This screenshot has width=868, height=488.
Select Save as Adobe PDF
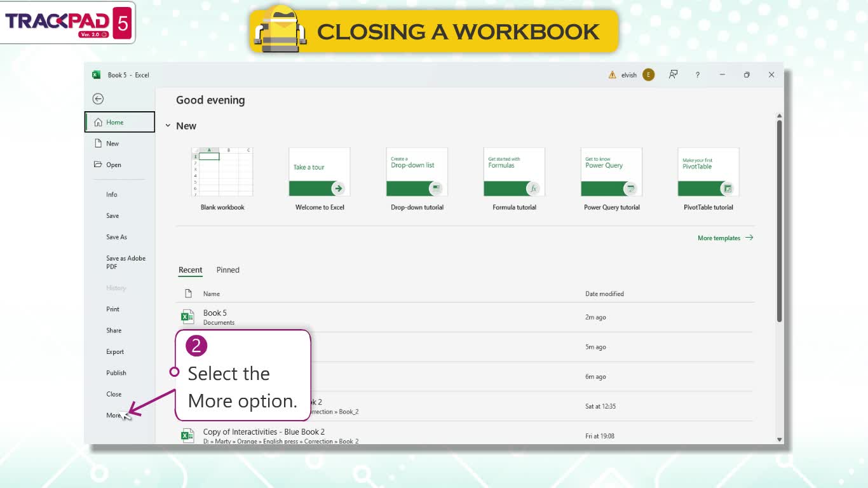126,262
